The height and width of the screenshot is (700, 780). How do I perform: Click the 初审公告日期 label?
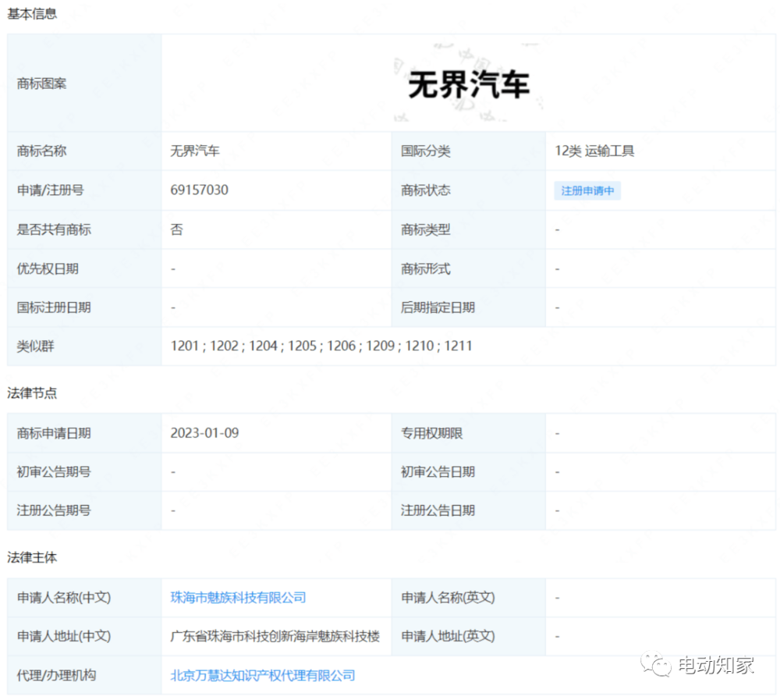pos(438,471)
